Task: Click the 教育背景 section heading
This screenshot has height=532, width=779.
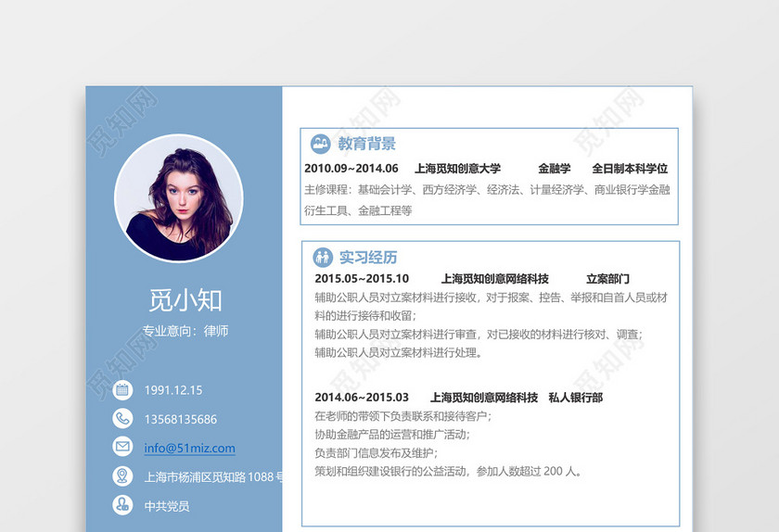Action: [366, 144]
